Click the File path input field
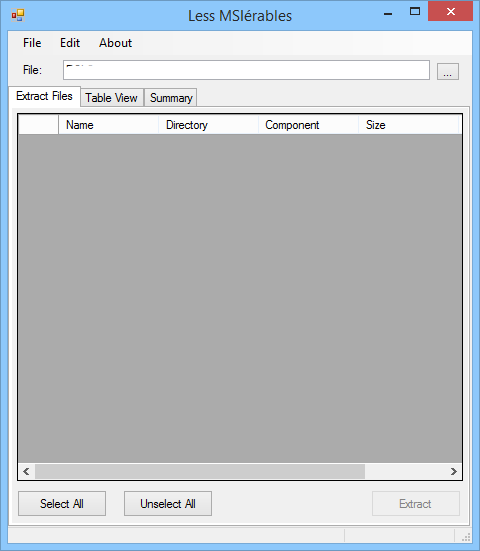The height and width of the screenshot is (551, 480). (246, 70)
